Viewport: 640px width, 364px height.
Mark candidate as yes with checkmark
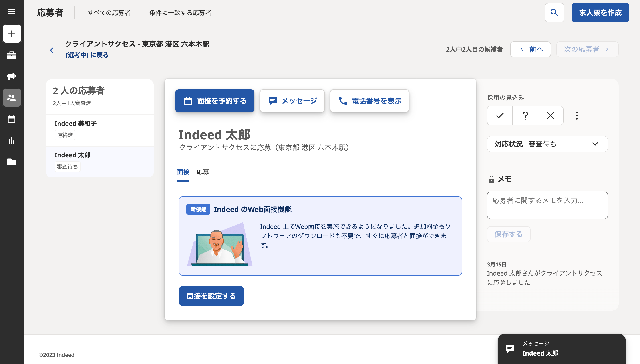click(500, 116)
